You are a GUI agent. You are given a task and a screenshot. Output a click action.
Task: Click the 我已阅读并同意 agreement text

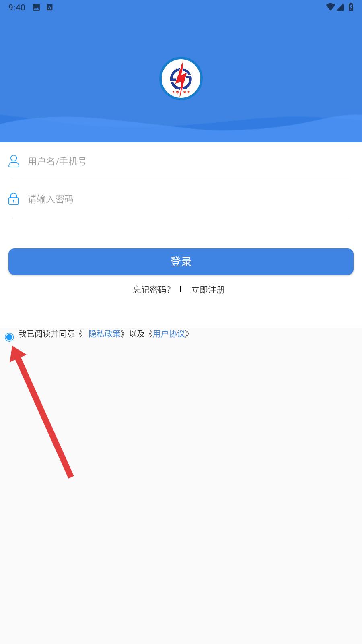pyautogui.click(x=47, y=334)
